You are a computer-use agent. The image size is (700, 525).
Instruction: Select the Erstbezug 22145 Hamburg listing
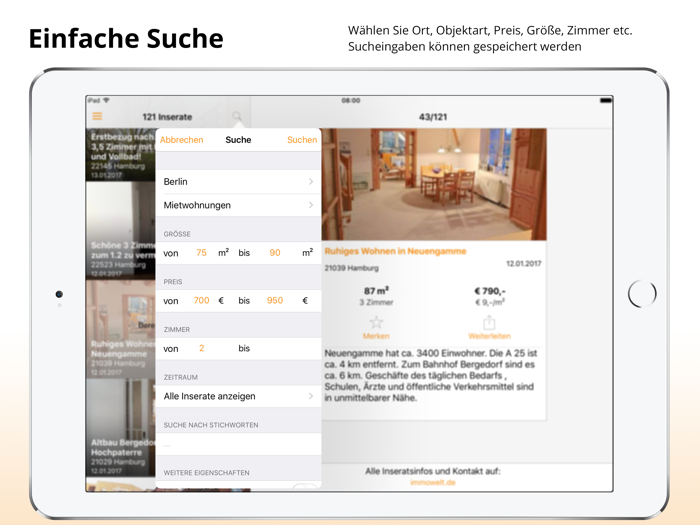pyautogui.click(x=121, y=155)
